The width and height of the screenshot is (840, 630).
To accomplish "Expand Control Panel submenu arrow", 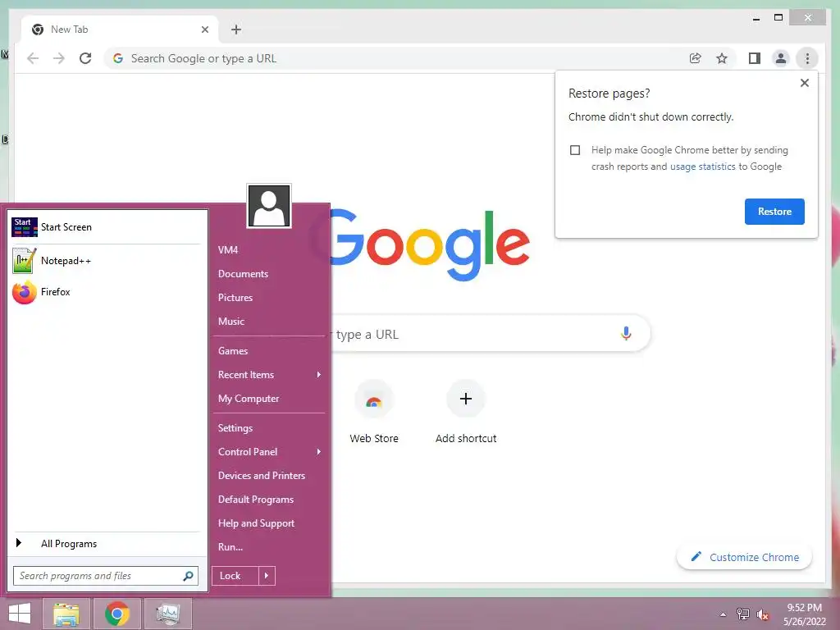I will 319,452.
